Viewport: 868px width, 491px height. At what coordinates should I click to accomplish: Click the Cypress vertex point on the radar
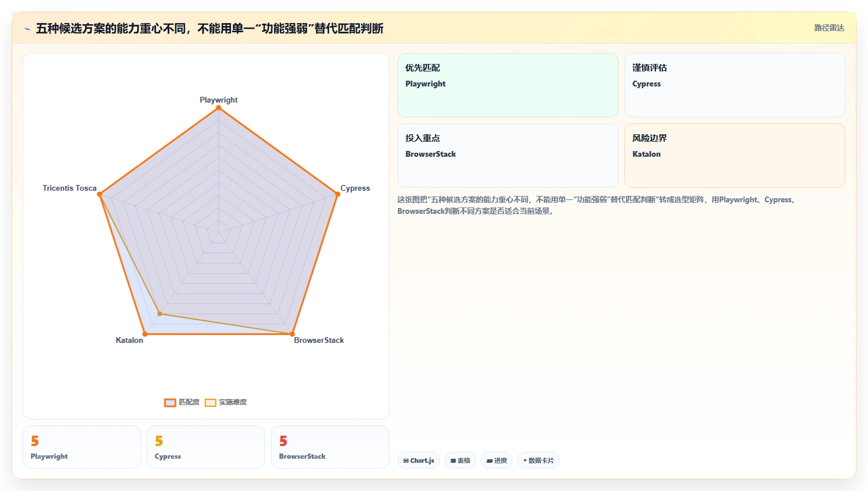point(338,194)
